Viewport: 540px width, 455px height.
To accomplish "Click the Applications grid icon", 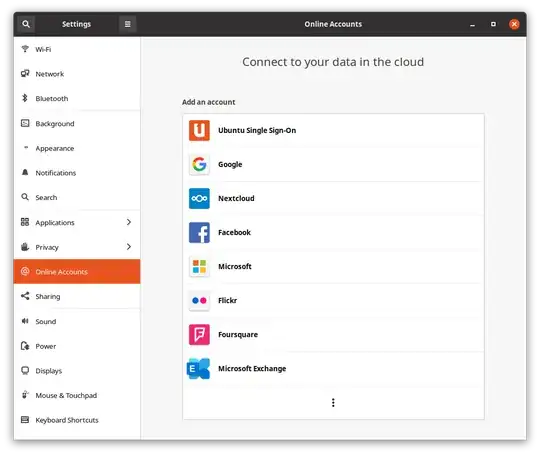I will click(25, 222).
